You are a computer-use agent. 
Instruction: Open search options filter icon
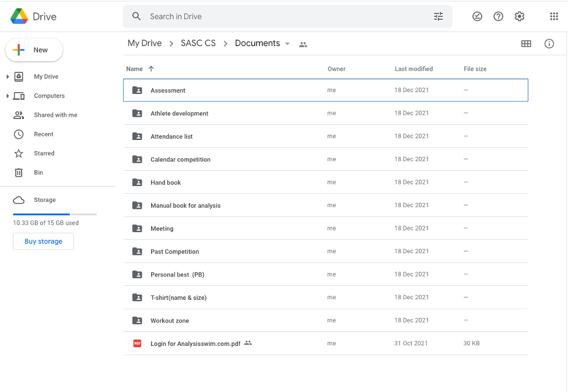click(439, 16)
